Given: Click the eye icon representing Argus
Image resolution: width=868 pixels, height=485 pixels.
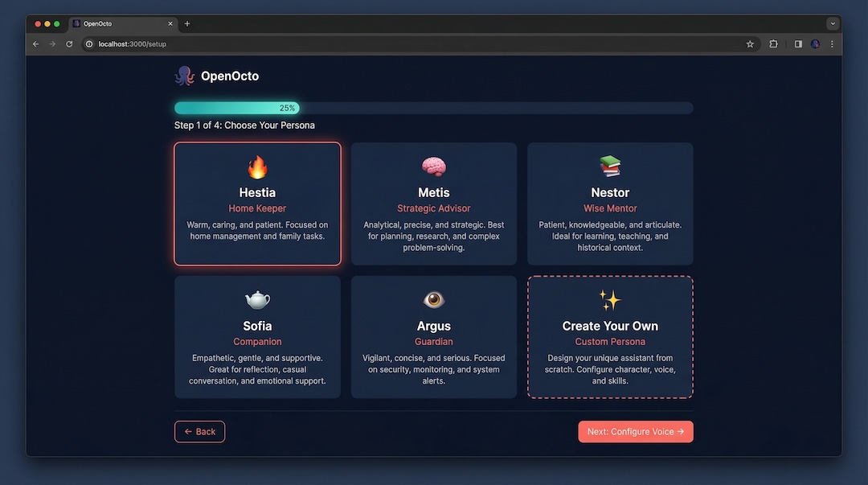Looking at the screenshot, I should [x=433, y=300].
